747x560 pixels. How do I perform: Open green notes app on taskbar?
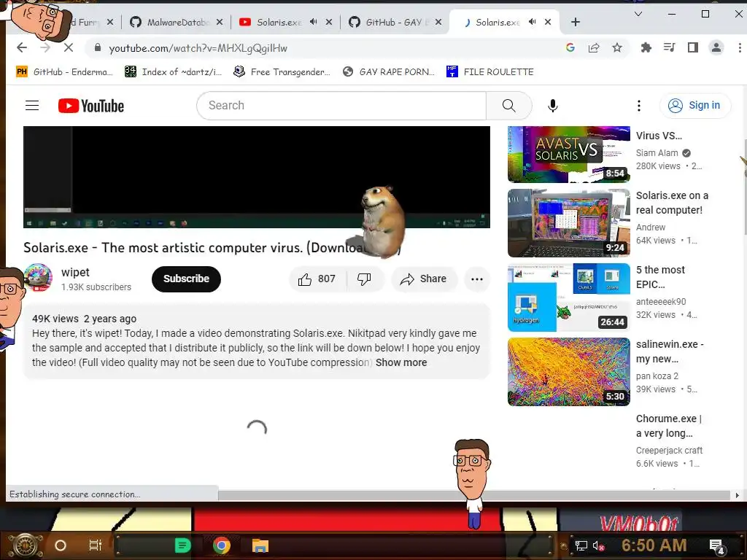tap(182, 545)
